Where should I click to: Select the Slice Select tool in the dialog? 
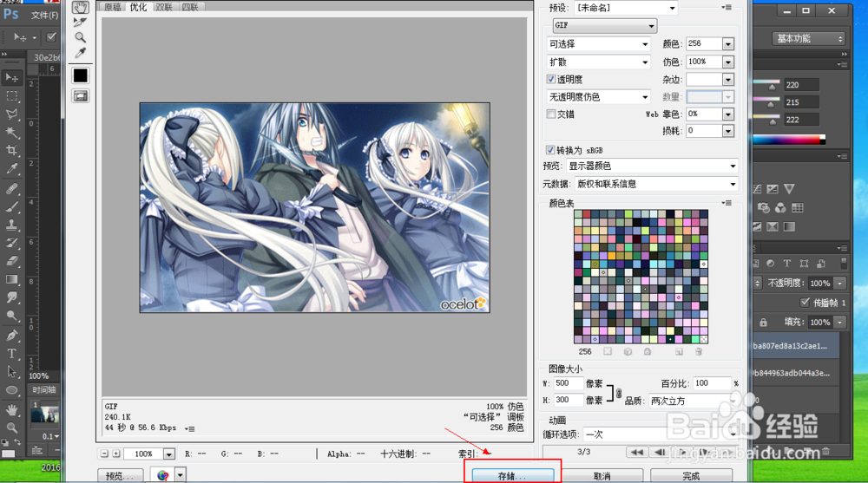point(80,23)
